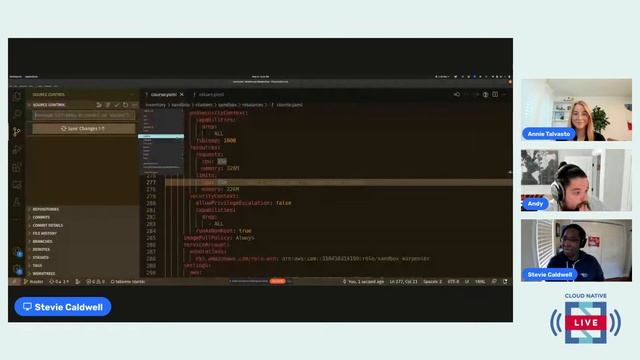
Task: Close the active yaml editor tab
Action: 182,94
